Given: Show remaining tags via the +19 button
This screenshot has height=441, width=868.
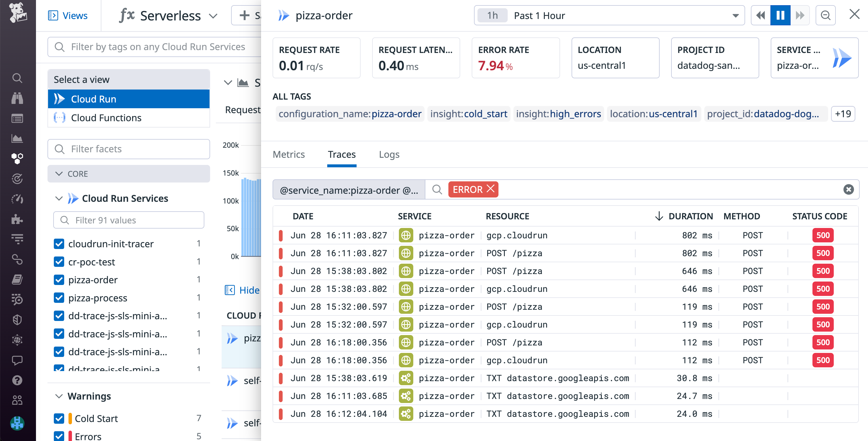Looking at the screenshot, I should click(x=843, y=114).
